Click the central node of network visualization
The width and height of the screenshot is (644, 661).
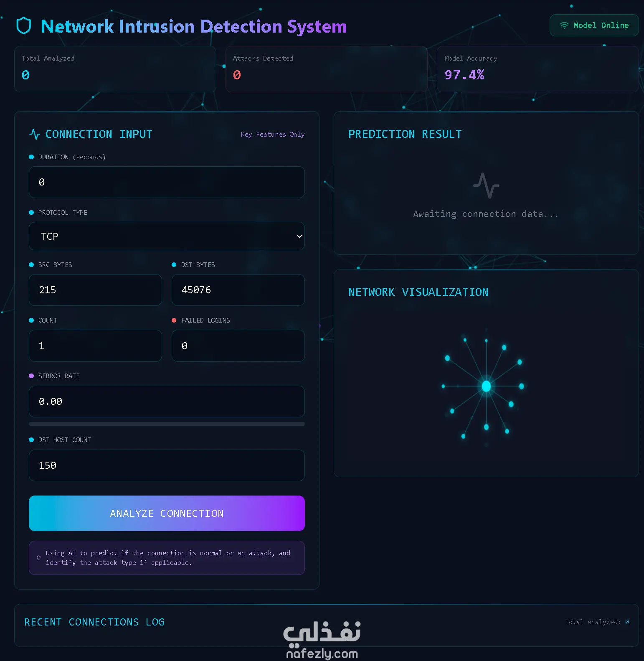pyautogui.click(x=486, y=386)
